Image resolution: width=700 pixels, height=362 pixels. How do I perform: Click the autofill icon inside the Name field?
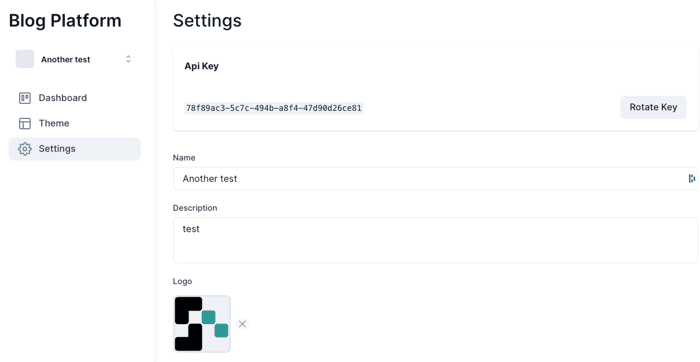point(692,179)
